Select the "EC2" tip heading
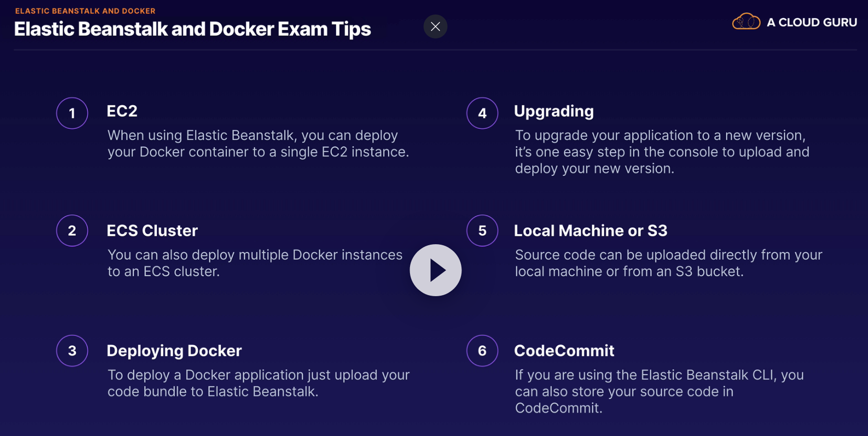The height and width of the screenshot is (436, 868). click(122, 111)
